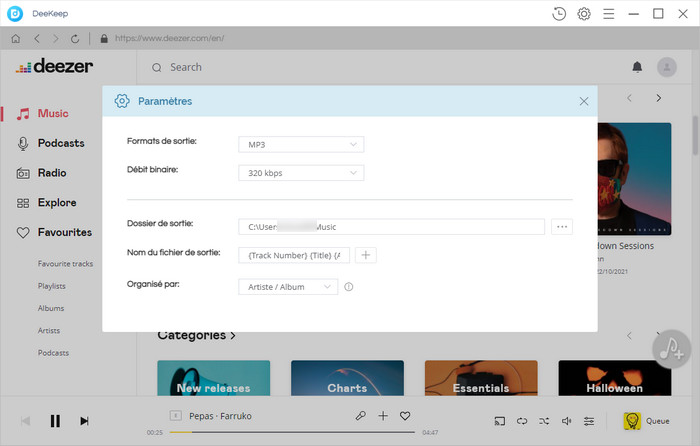The height and width of the screenshot is (446, 700).
Task: Close the Paramètres dialog
Action: coord(584,101)
